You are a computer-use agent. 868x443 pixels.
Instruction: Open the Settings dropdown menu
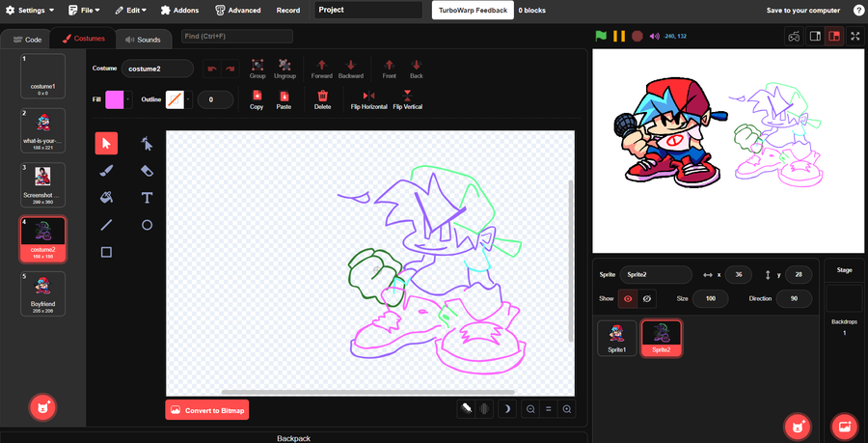[x=29, y=10]
